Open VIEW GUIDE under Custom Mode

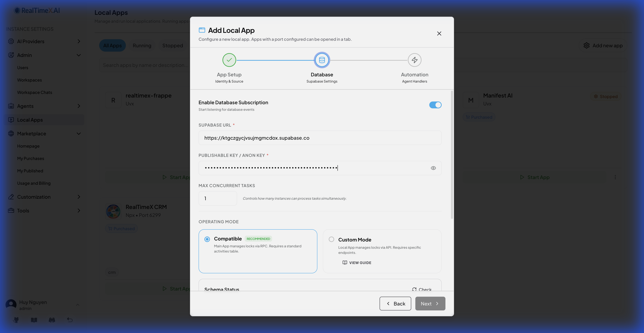[x=357, y=262]
